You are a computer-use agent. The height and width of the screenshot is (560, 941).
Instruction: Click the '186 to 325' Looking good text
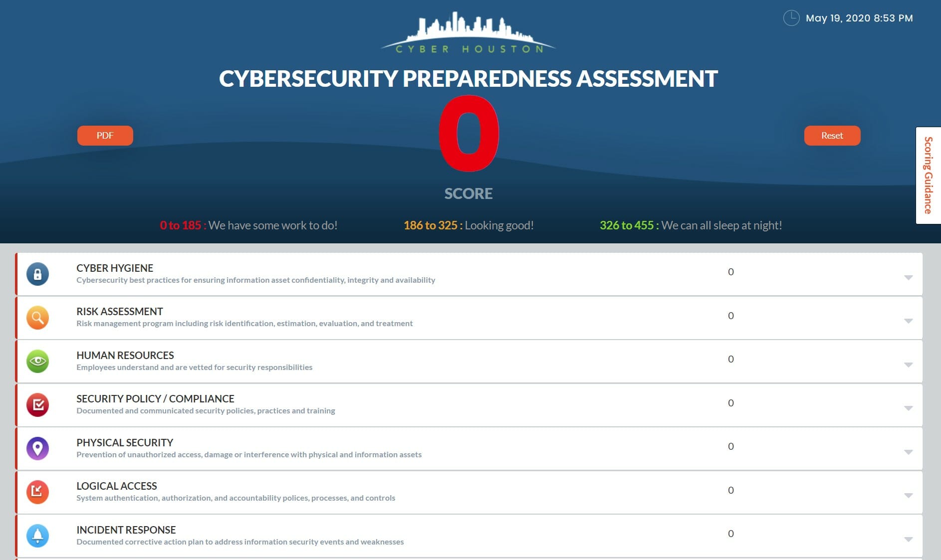click(469, 225)
